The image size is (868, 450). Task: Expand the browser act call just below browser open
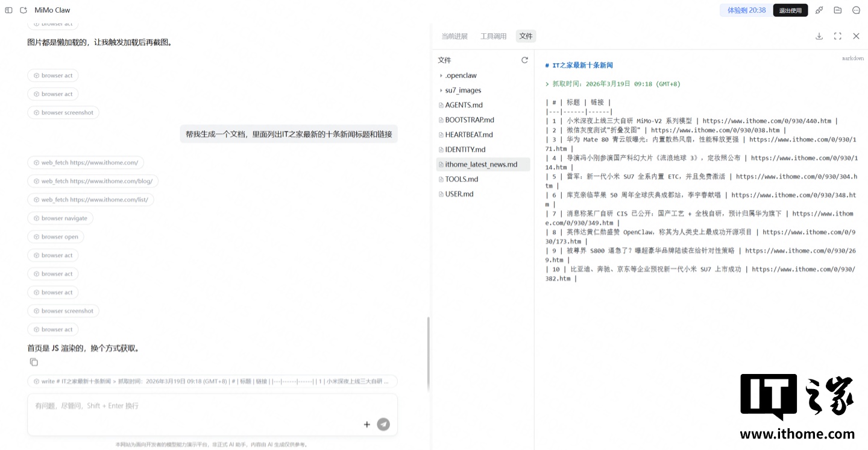pos(53,255)
